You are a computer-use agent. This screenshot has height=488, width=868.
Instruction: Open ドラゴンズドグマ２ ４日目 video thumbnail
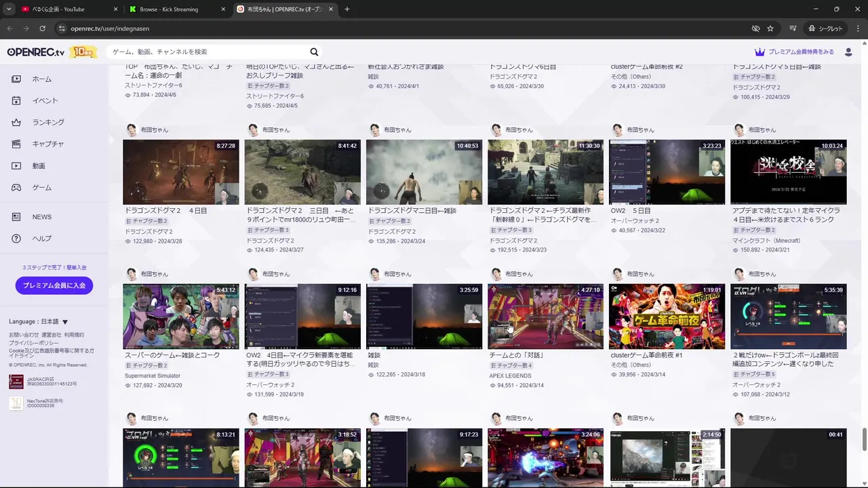click(x=181, y=172)
